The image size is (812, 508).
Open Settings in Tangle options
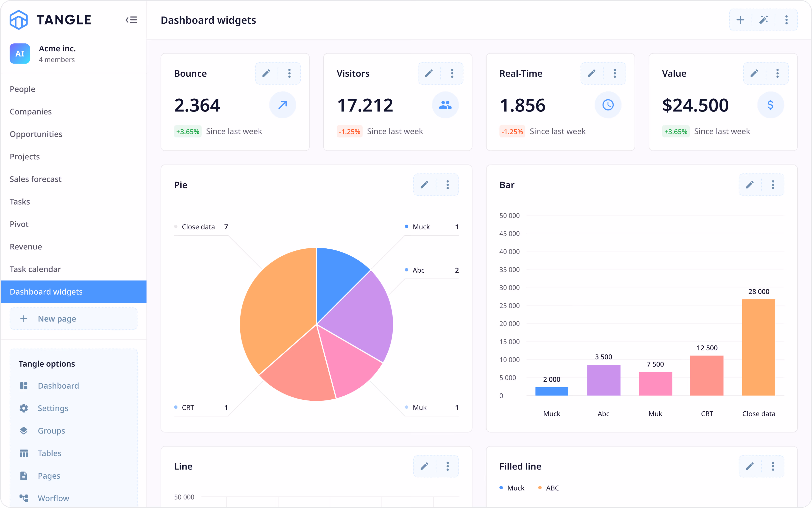(x=53, y=408)
